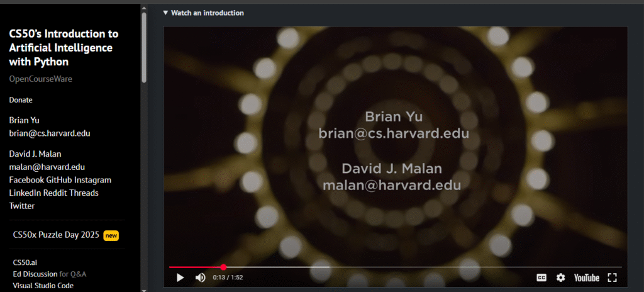Open video settings gear
This screenshot has width=644, height=292.
coord(560,278)
